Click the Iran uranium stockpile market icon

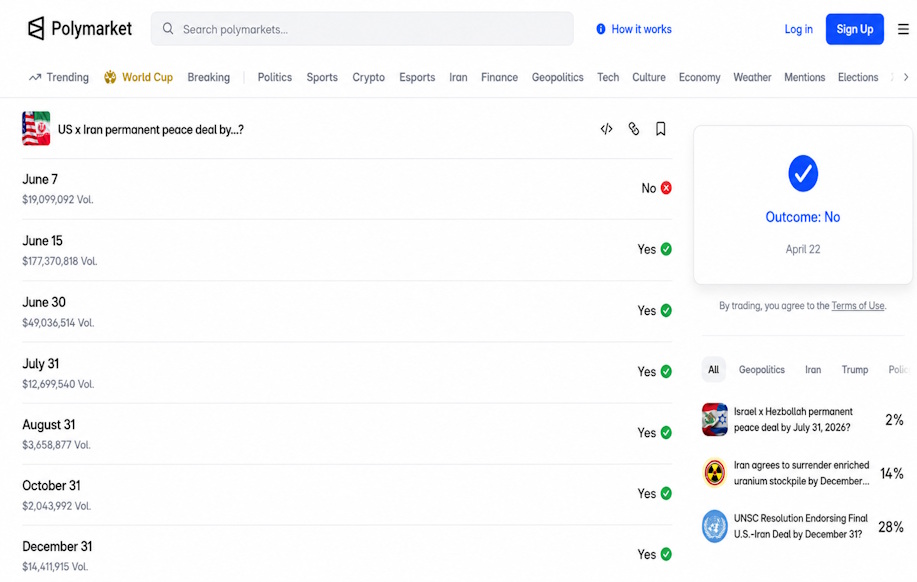715,473
